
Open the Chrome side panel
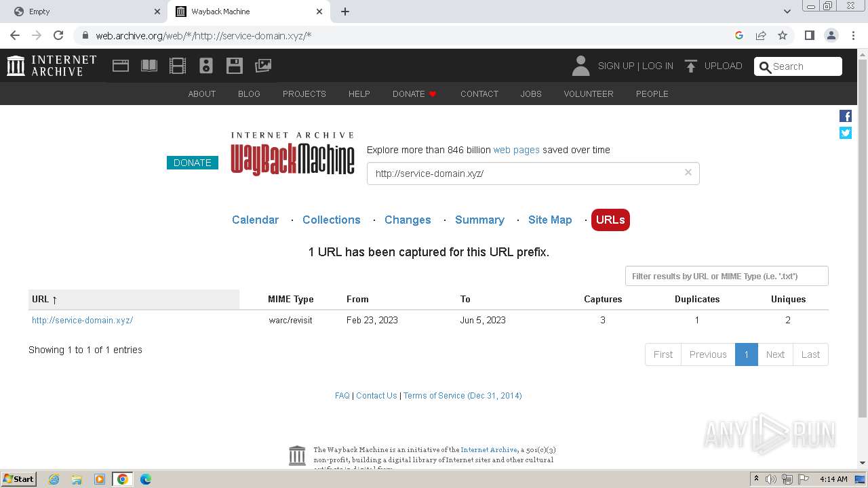click(x=809, y=35)
